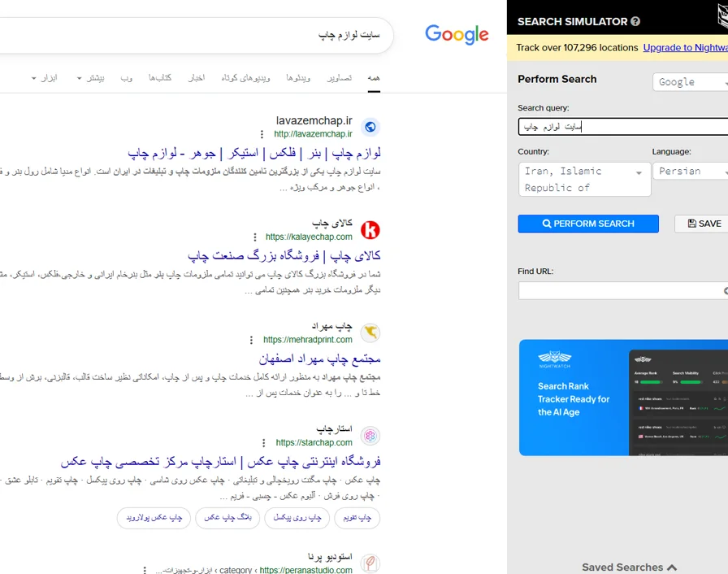Click the http://lavazemchap.ir green URL
The image size is (728, 574).
(313, 134)
